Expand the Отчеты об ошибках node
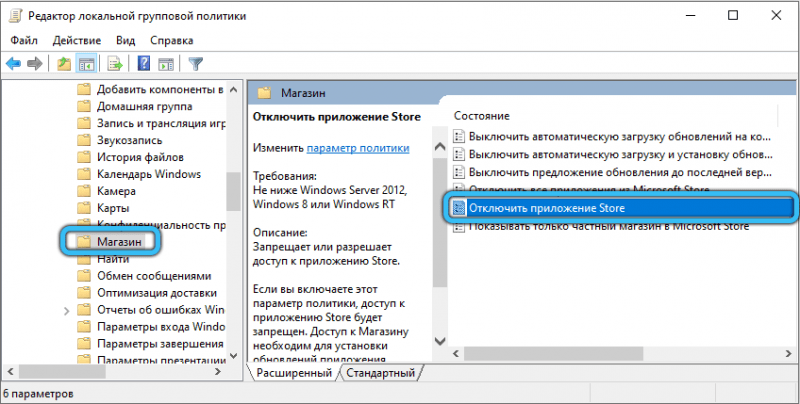This screenshot has height=404, width=800. [66, 310]
